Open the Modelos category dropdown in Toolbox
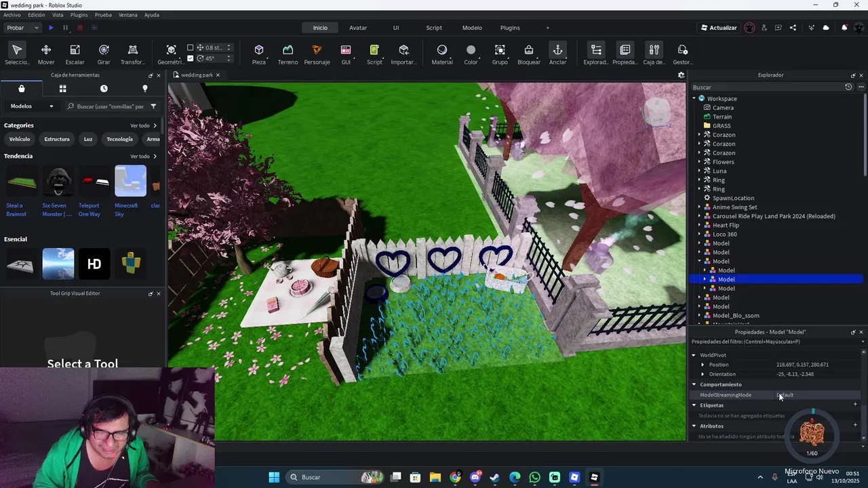 tap(32, 106)
